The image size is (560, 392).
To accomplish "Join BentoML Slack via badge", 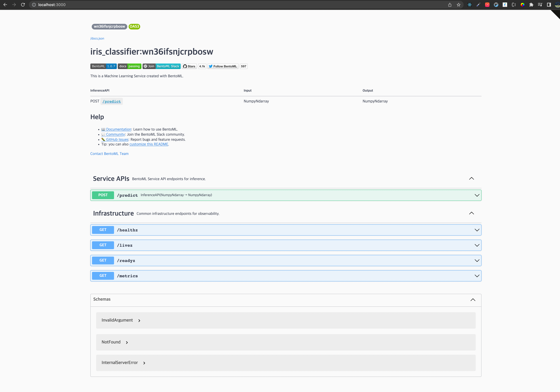I will pos(161,66).
